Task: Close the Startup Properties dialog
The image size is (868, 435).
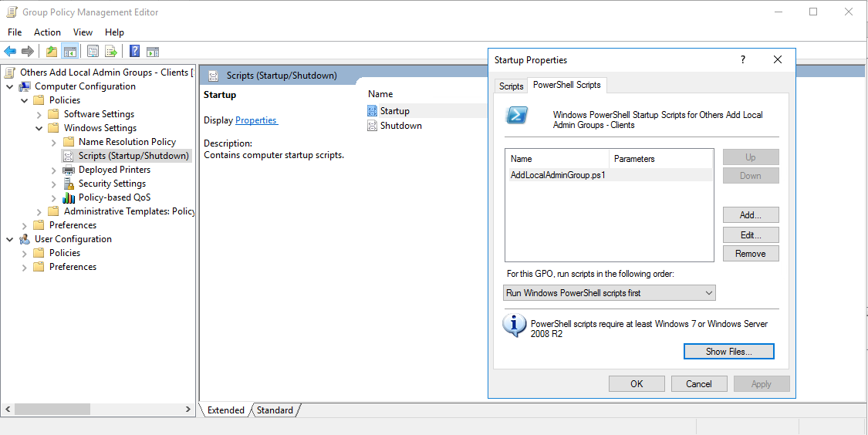Action: click(778, 59)
